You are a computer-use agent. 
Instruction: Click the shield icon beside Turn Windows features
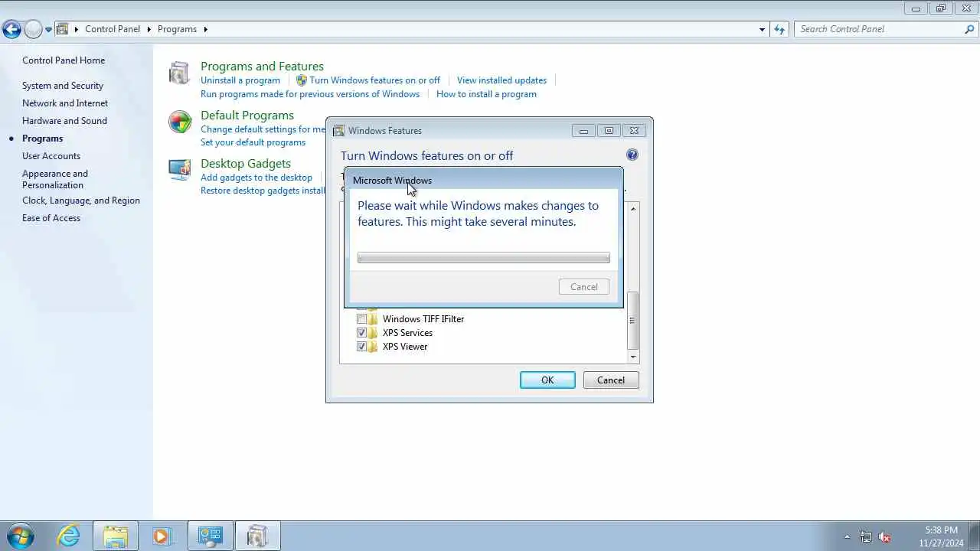tap(302, 80)
